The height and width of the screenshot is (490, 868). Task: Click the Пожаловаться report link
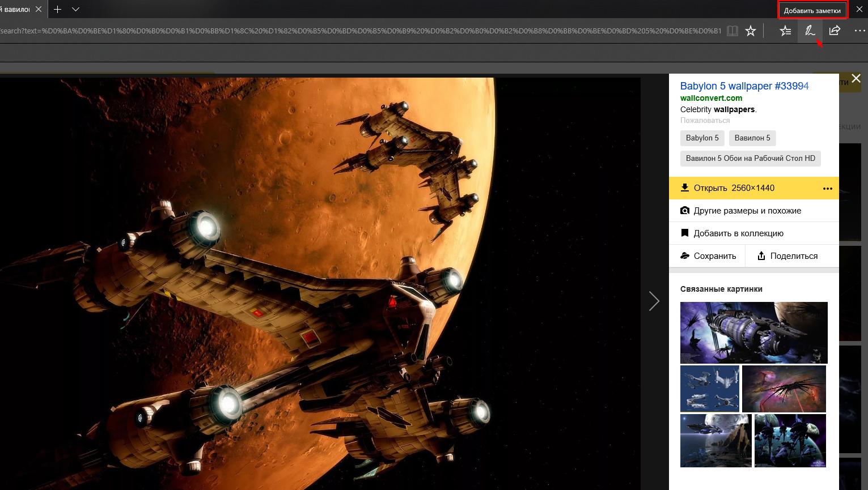coord(705,121)
